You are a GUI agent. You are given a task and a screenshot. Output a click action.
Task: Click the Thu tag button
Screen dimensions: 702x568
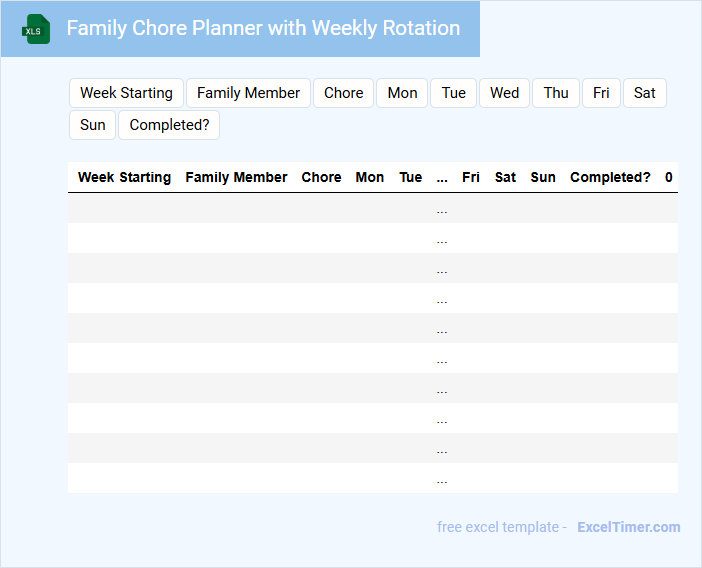pyautogui.click(x=556, y=93)
